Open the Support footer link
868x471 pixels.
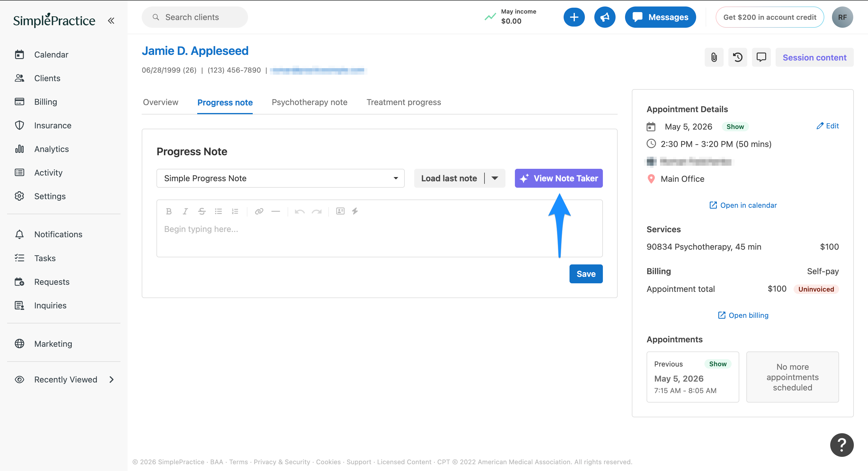358,462
